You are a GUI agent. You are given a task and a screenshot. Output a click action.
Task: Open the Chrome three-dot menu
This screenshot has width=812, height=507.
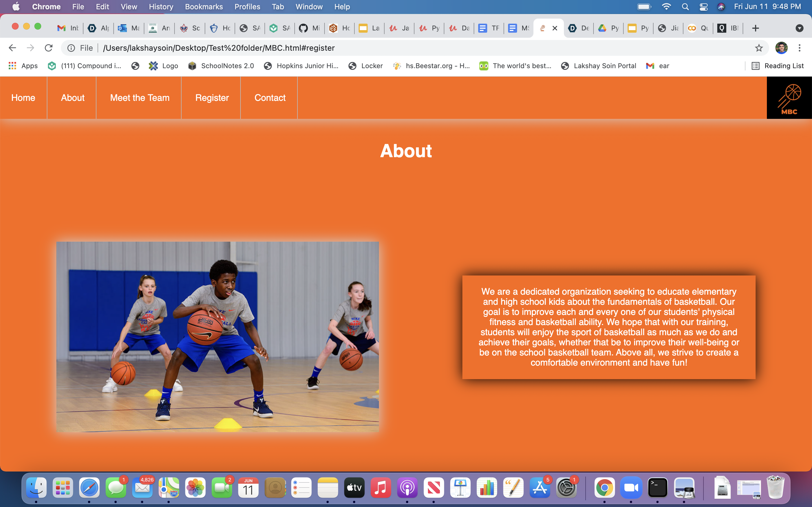pyautogui.click(x=799, y=48)
